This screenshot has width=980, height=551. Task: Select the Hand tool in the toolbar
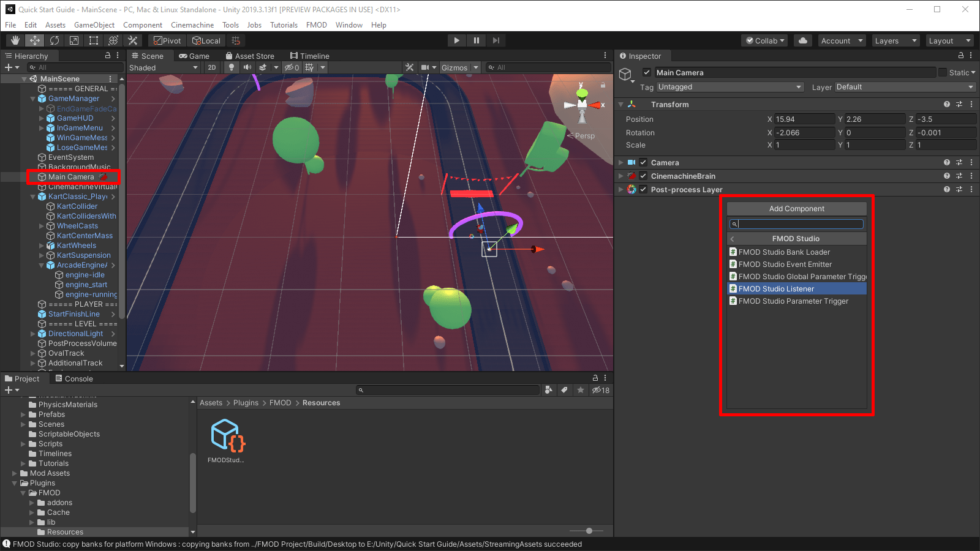[x=15, y=40]
